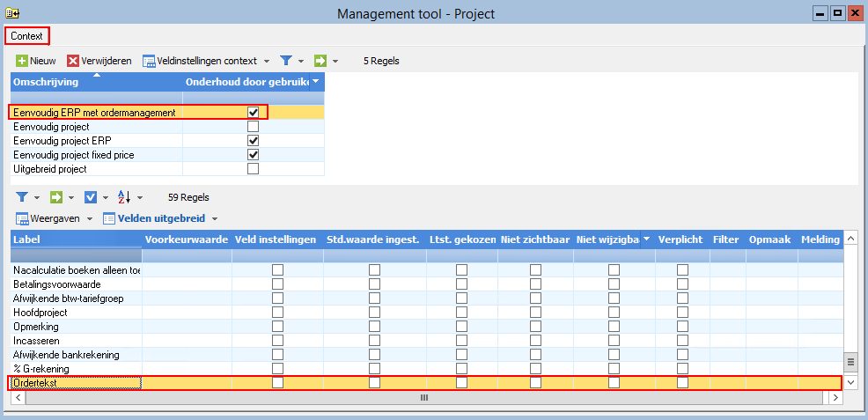Tick Verplicht checkbox for Afwijkende bankrekening
Screen dimensions: 868x420
(682, 354)
